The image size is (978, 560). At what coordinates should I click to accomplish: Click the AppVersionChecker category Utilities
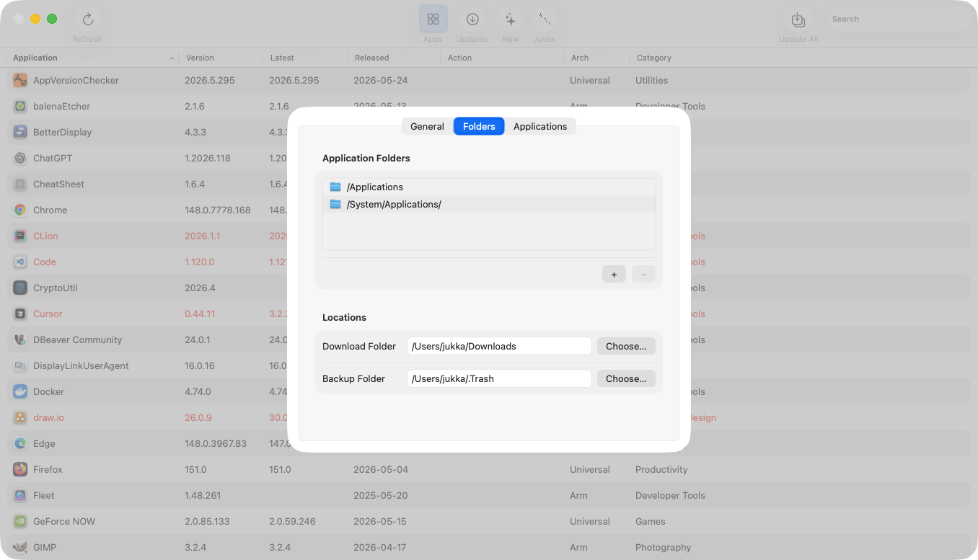651,80
